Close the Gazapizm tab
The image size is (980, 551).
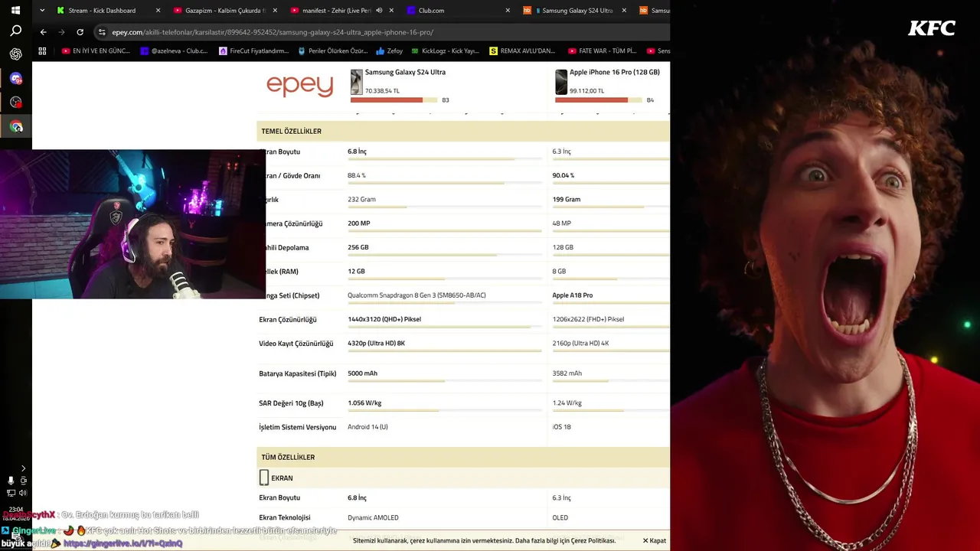[x=275, y=11]
